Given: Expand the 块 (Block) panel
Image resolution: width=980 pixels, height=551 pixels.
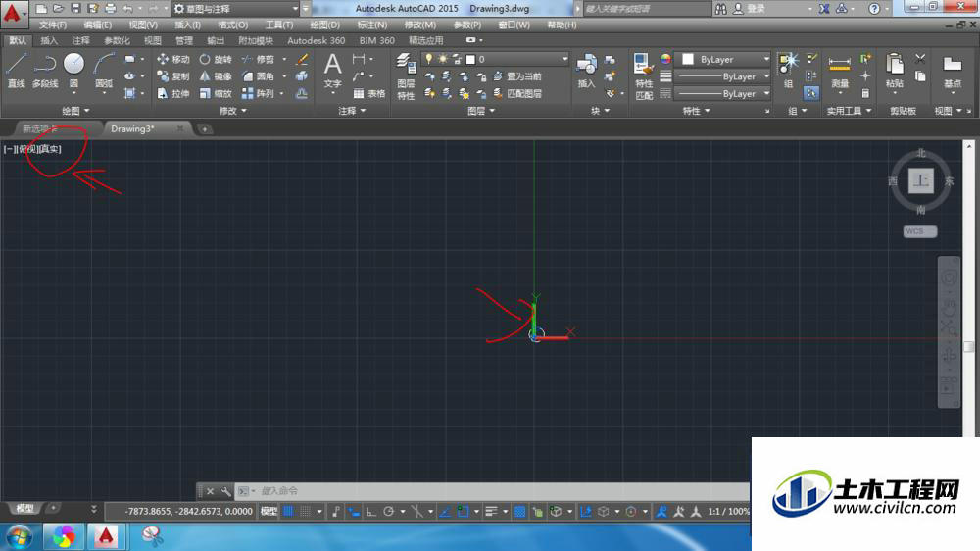Looking at the screenshot, I should pyautogui.click(x=600, y=111).
